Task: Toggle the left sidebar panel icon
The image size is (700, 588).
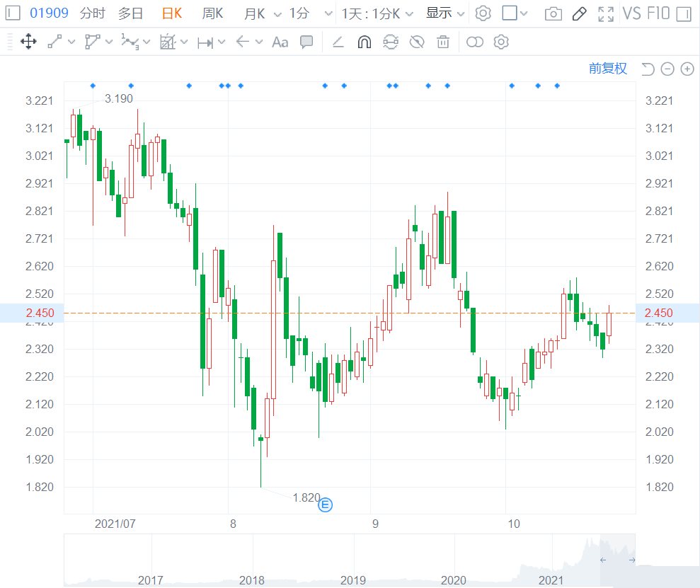Action: click(x=13, y=13)
